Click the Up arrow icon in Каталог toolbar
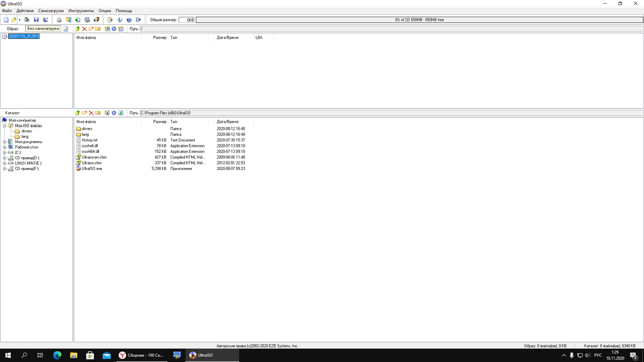The height and width of the screenshot is (362, 644). click(x=77, y=113)
